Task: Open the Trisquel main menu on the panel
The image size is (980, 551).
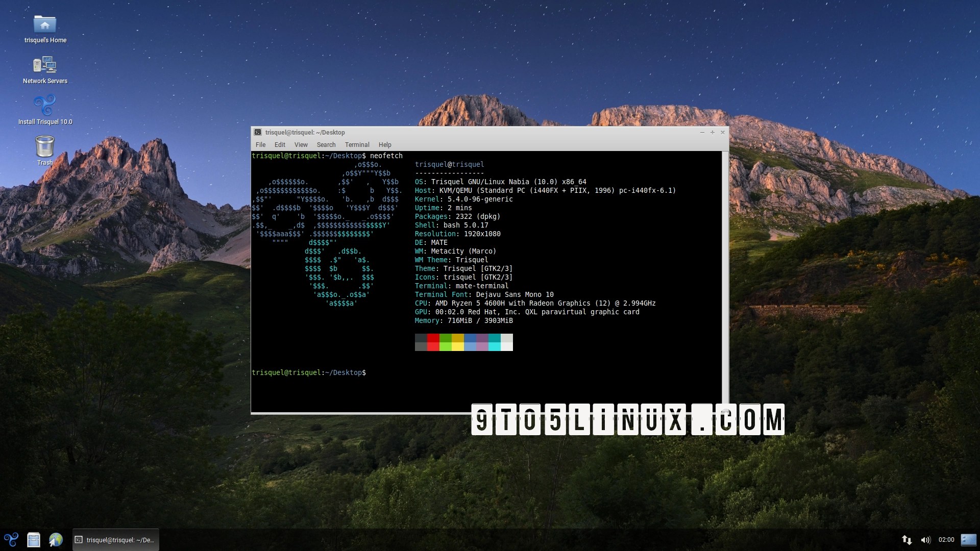Action: tap(11, 540)
